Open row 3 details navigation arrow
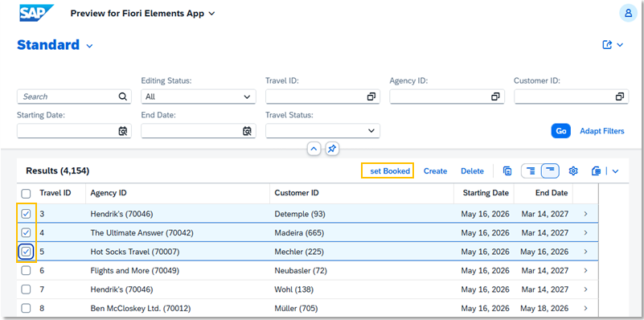 point(585,214)
